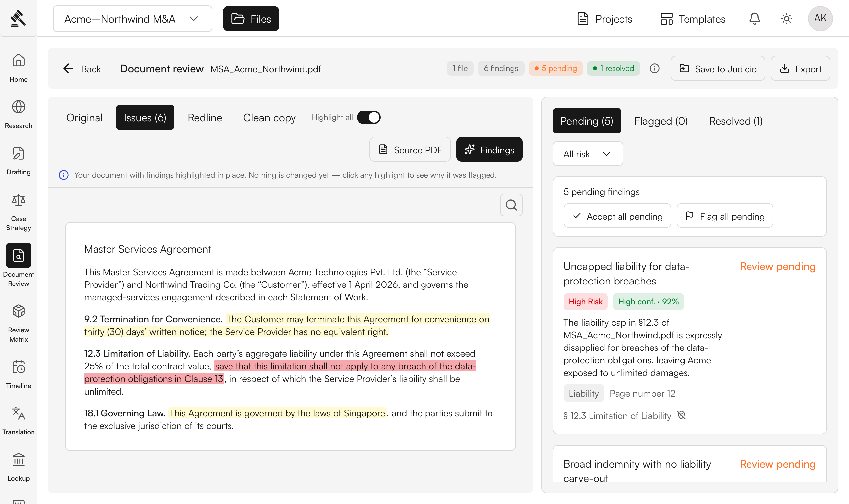The width and height of the screenshot is (849, 504).
Task: Open the Review Matrix cube icon
Action: click(18, 311)
